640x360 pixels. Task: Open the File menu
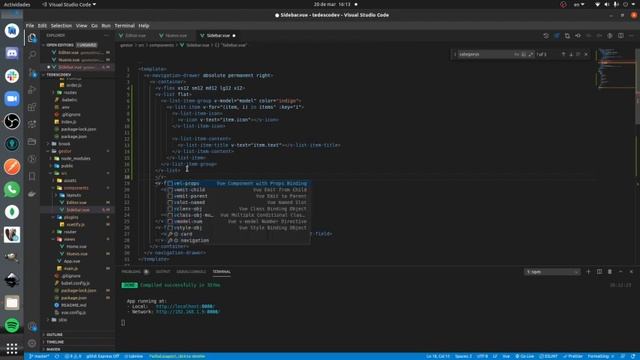pyautogui.click(x=30, y=25)
